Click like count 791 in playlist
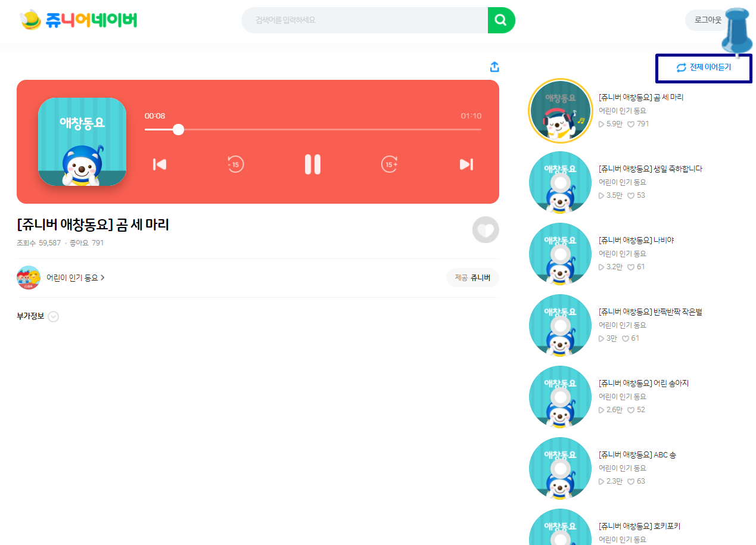This screenshot has height=545, width=756. click(x=638, y=124)
